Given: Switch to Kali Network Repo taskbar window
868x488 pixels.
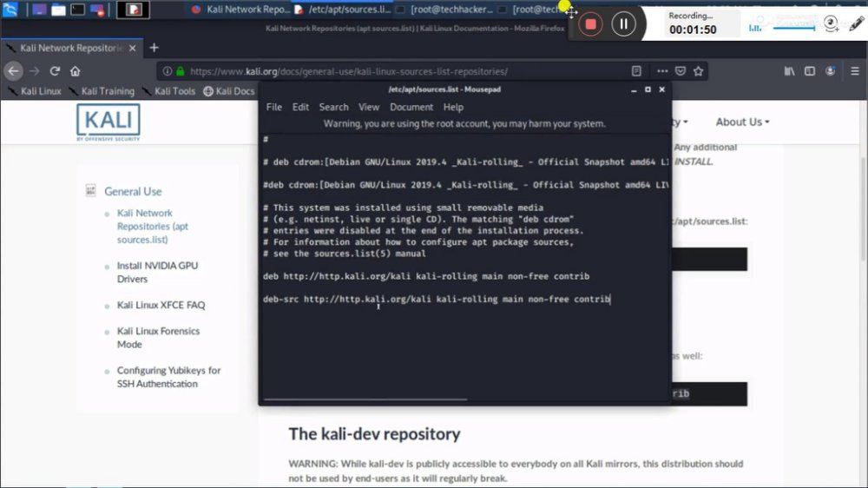Looking at the screenshot, I should tap(240, 10).
